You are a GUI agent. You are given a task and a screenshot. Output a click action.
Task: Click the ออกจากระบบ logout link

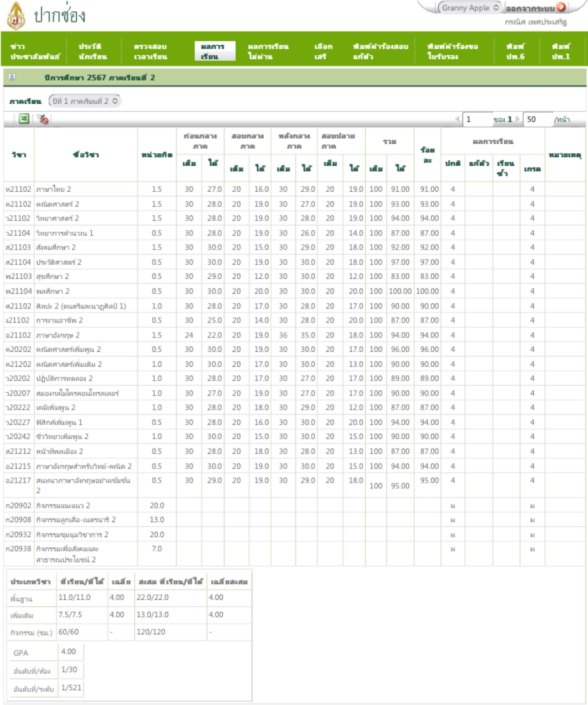[530, 8]
